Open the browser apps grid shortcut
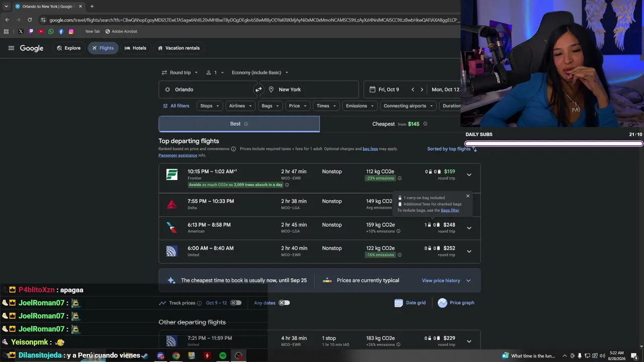This screenshot has height=362, width=644. point(6,31)
